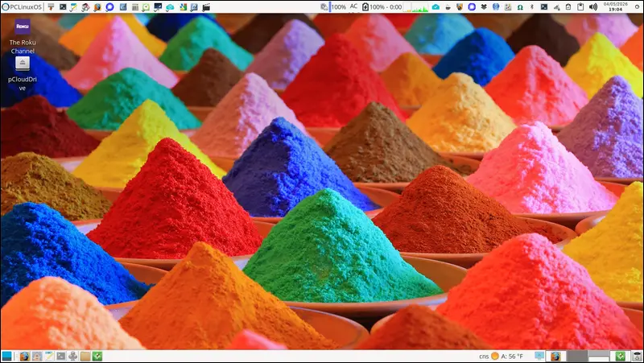Image resolution: width=644 pixels, height=363 pixels.
Task: Launch terminal from the bottom panel launchers
Action: coord(61,356)
